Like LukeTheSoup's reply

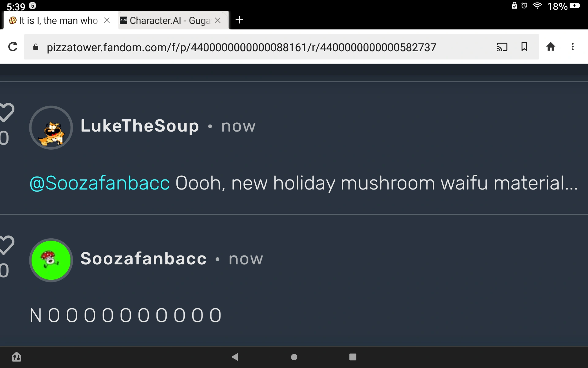click(x=6, y=113)
